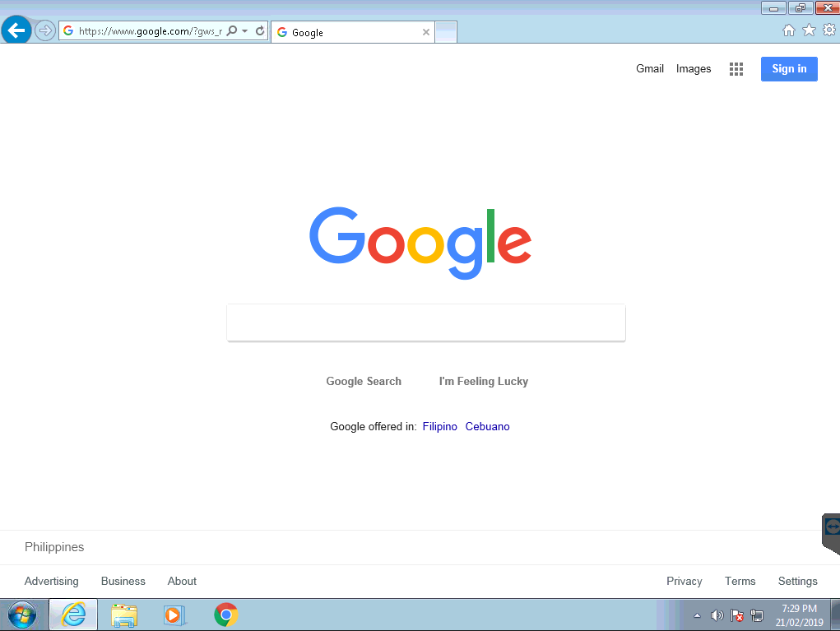Open the Images link

point(694,68)
